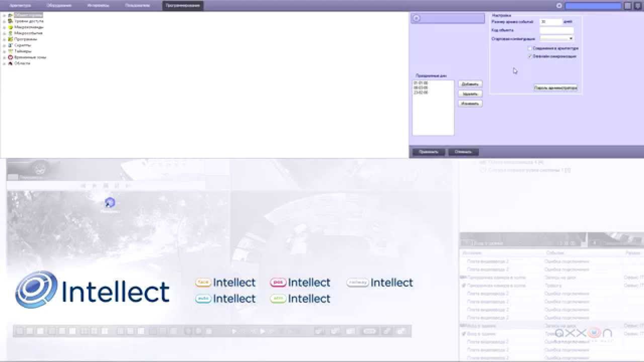The image size is (644, 362).
Task: Open the Интерфейсы tab
Action: click(x=98, y=6)
